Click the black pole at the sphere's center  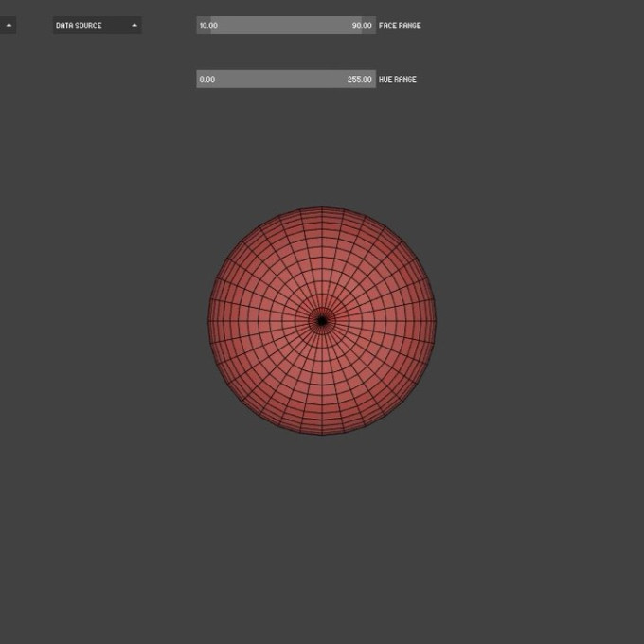(322, 322)
